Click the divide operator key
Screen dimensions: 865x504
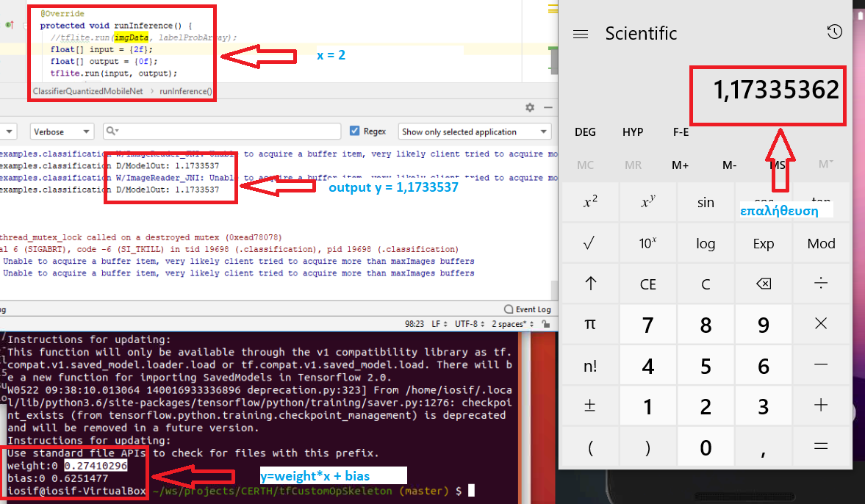click(821, 284)
